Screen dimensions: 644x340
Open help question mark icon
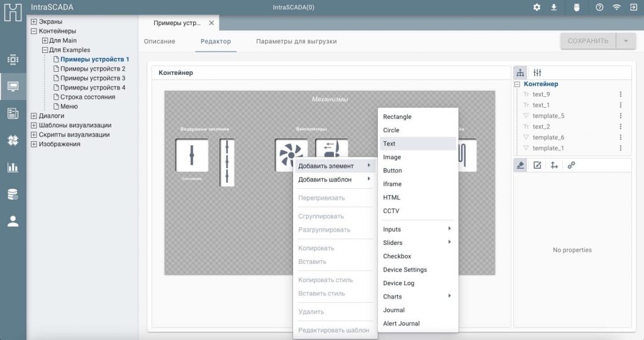point(599,8)
